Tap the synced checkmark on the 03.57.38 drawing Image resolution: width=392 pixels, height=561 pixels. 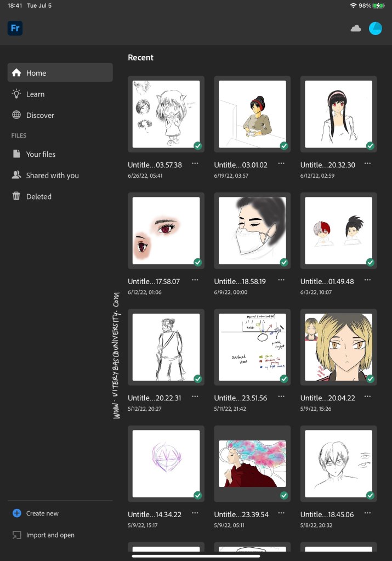198,146
